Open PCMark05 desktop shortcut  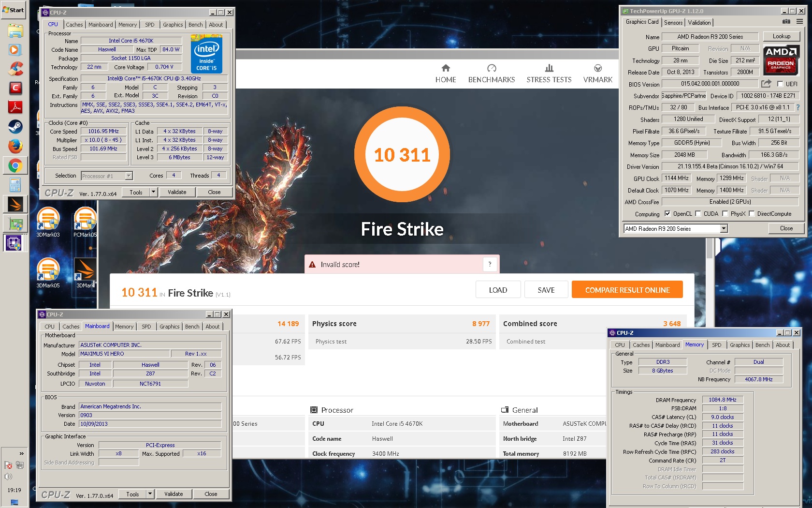click(85, 223)
